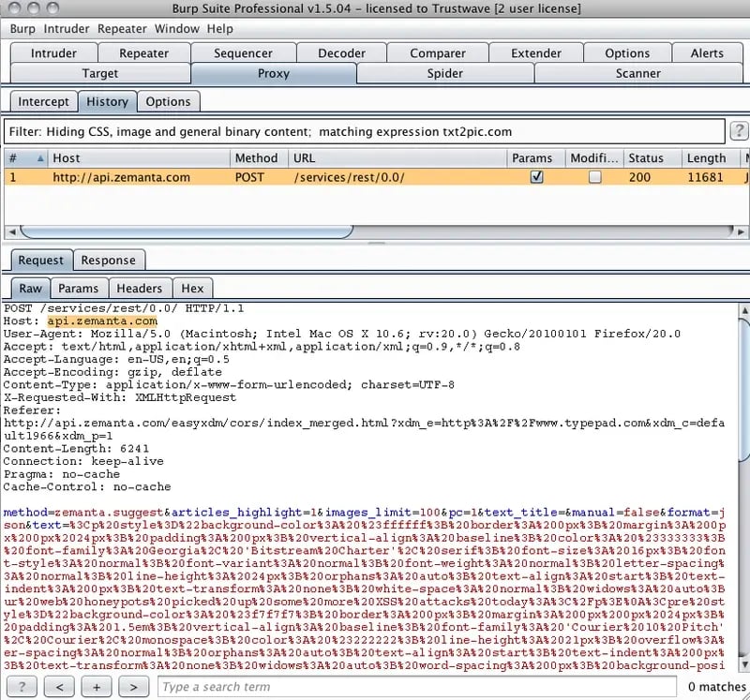Click the request pane vertical scrollbar
The image size is (750, 700).
click(x=742, y=487)
